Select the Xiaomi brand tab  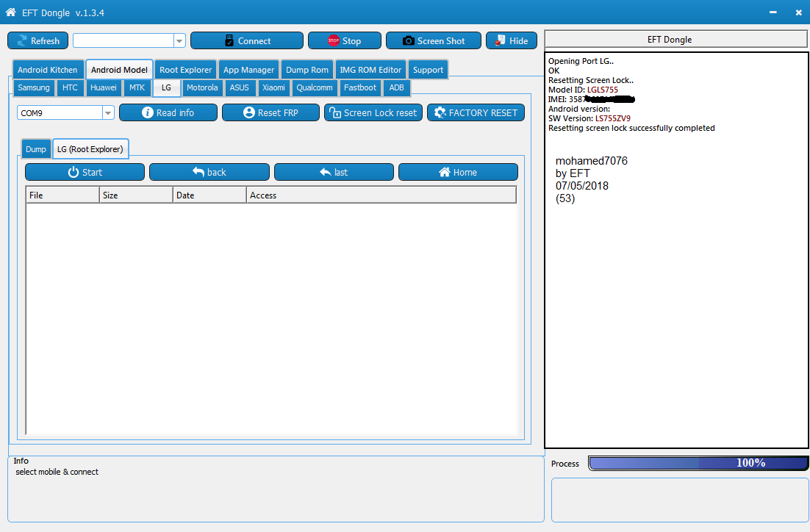tap(273, 87)
